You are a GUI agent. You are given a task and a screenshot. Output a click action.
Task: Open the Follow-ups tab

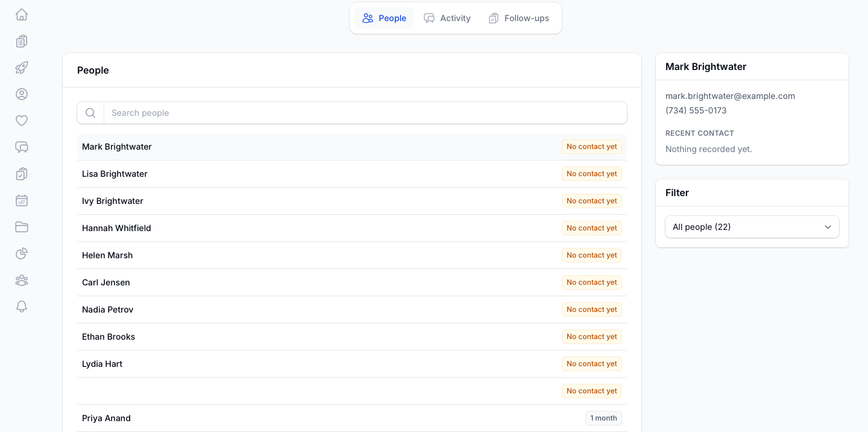coord(518,18)
